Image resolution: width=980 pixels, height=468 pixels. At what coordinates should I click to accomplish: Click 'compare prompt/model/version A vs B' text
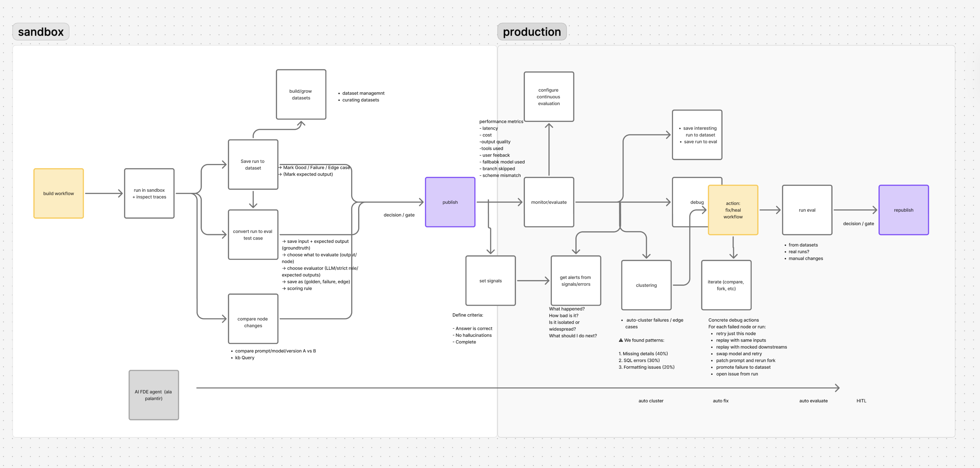(x=275, y=351)
